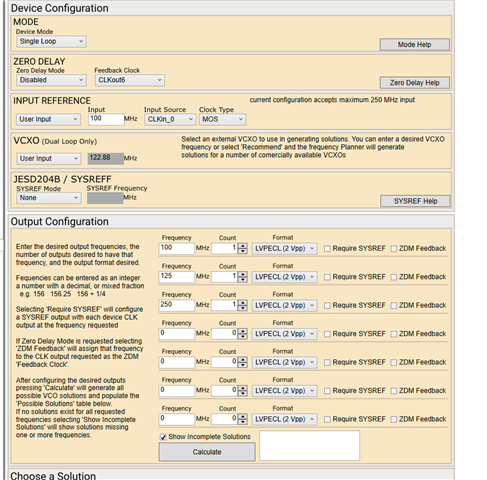
Task: Decrease Count on the sixth output row
Action: [243, 394]
